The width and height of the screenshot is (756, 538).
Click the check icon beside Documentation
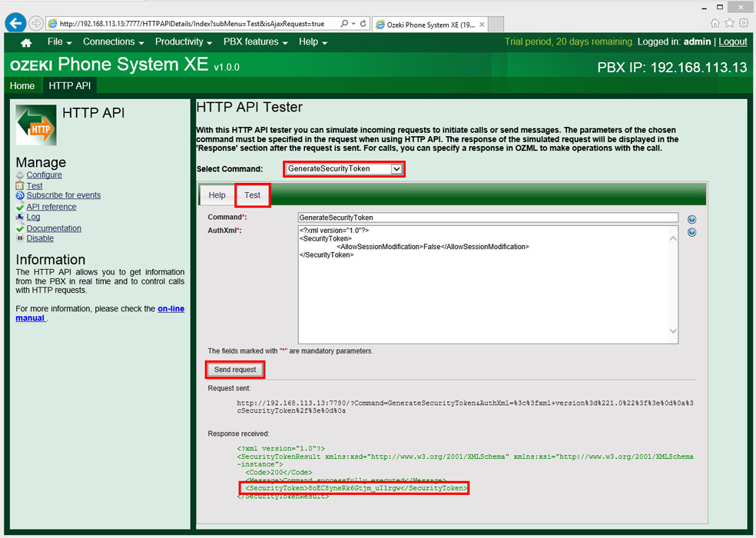(20, 228)
